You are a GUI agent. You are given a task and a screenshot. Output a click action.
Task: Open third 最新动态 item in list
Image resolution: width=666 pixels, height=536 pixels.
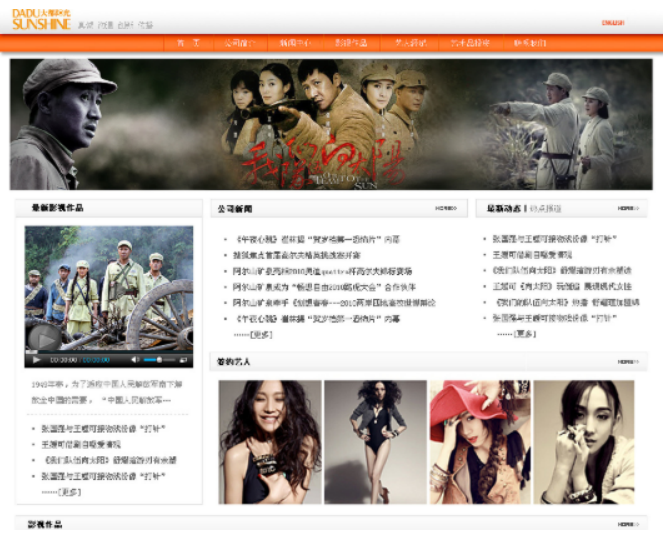(x=562, y=270)
